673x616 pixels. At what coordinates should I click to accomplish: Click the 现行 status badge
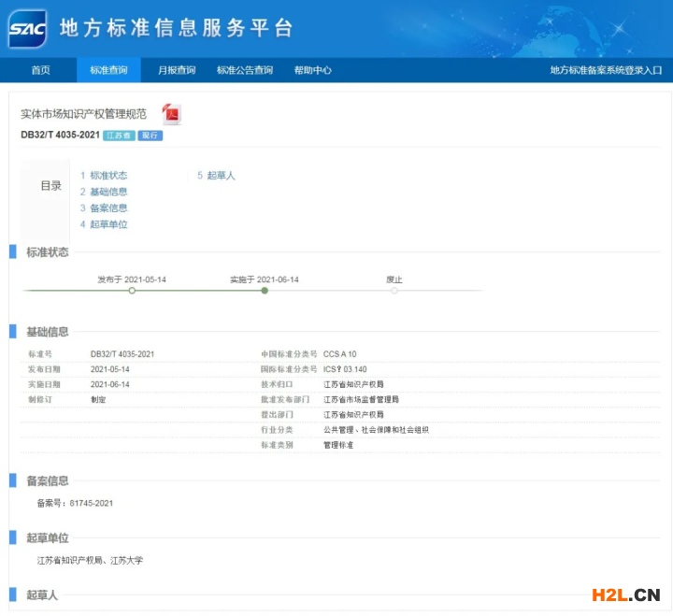(150, 136)
